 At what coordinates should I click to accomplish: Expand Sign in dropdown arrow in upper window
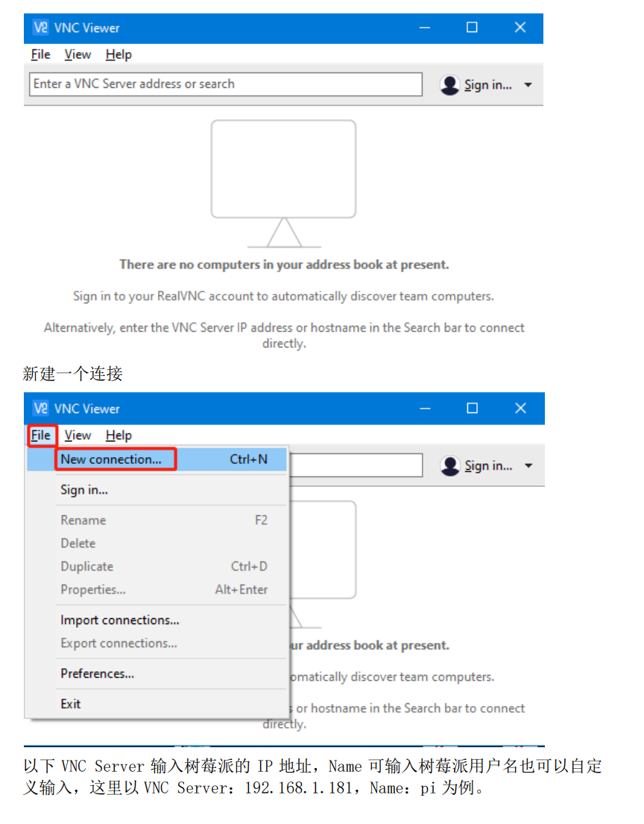(x=528, y=84)
